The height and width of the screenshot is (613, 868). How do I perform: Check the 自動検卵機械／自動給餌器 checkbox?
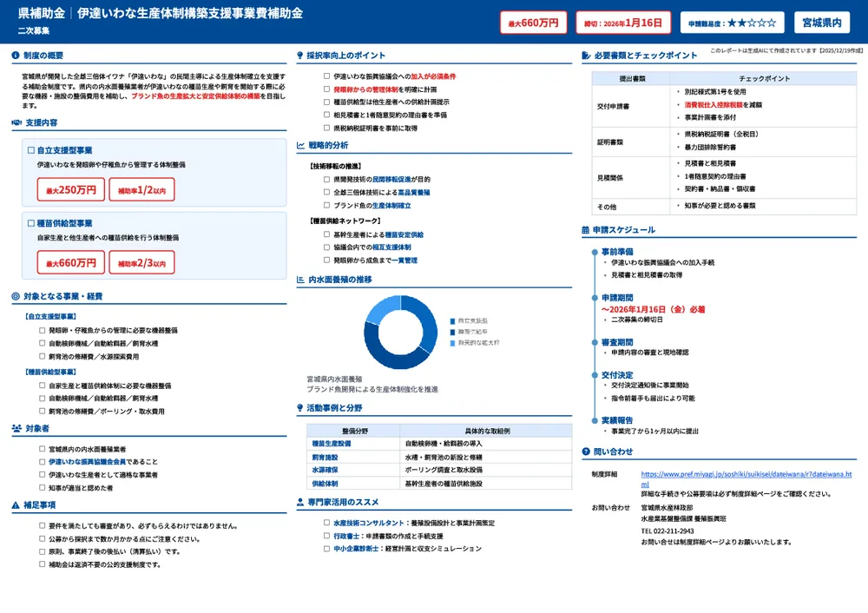42,343
